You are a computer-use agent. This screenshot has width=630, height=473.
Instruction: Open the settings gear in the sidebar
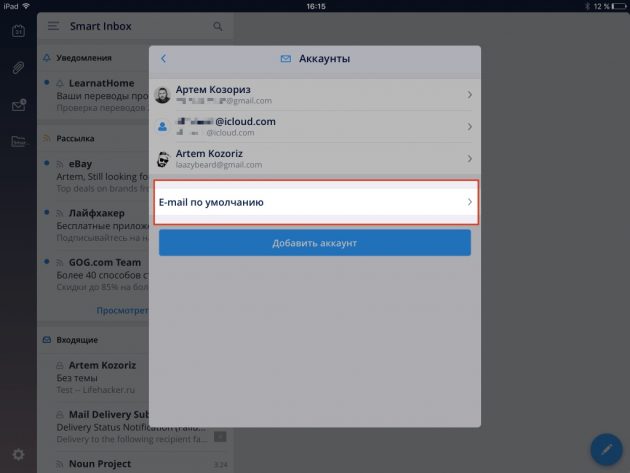(x=18, y=455)
